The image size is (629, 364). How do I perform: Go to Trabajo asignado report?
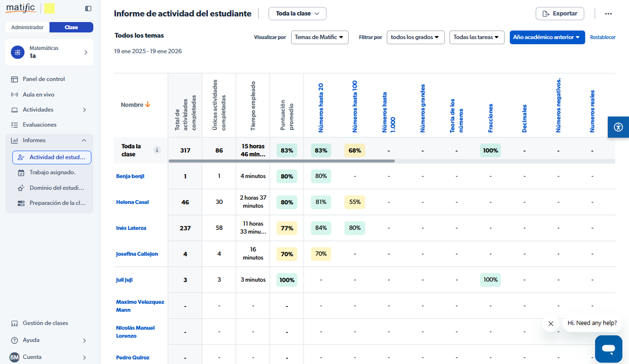pos(52,172)
